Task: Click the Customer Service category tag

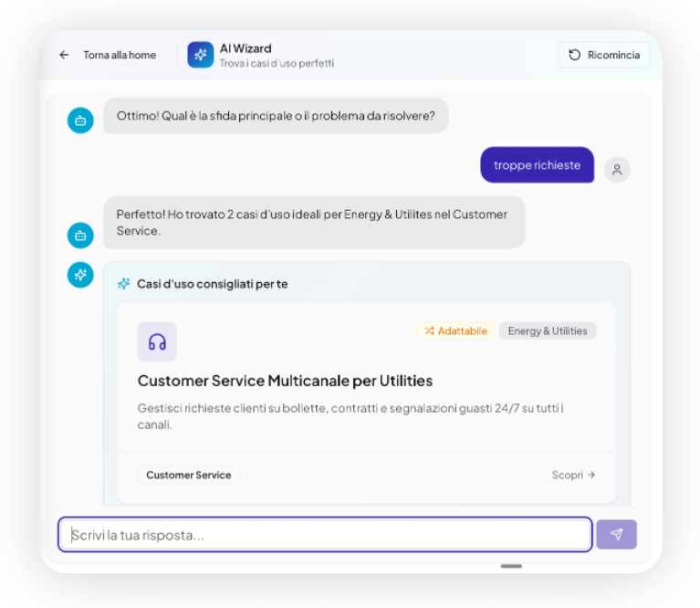Action: click(x=188, y=475)
